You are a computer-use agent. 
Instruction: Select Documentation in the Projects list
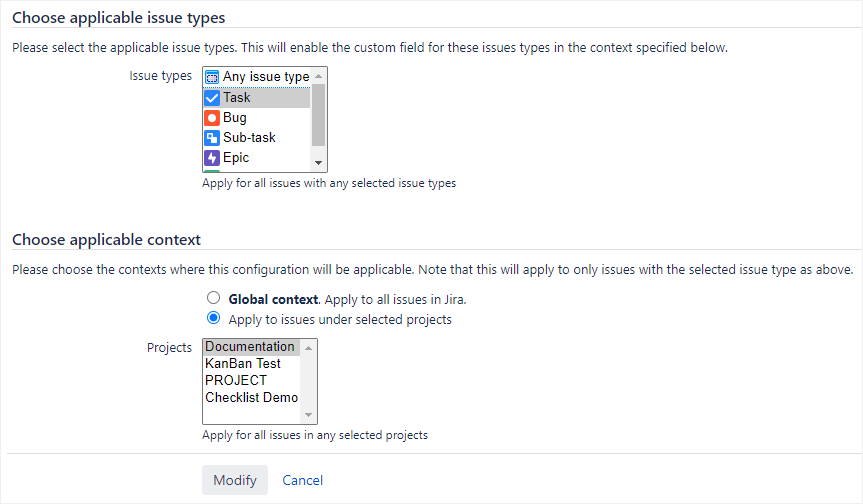250,347
